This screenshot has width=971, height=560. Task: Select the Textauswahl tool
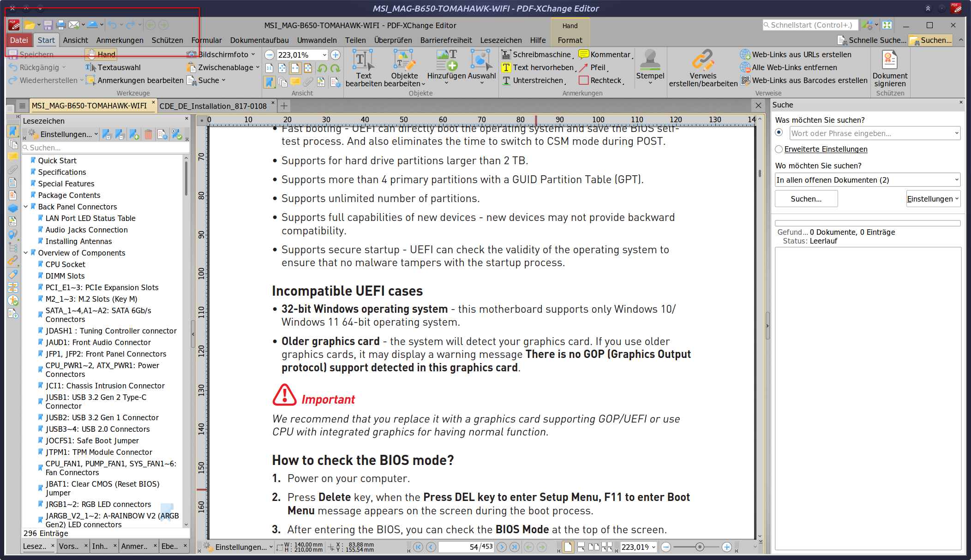coord(113,67)
